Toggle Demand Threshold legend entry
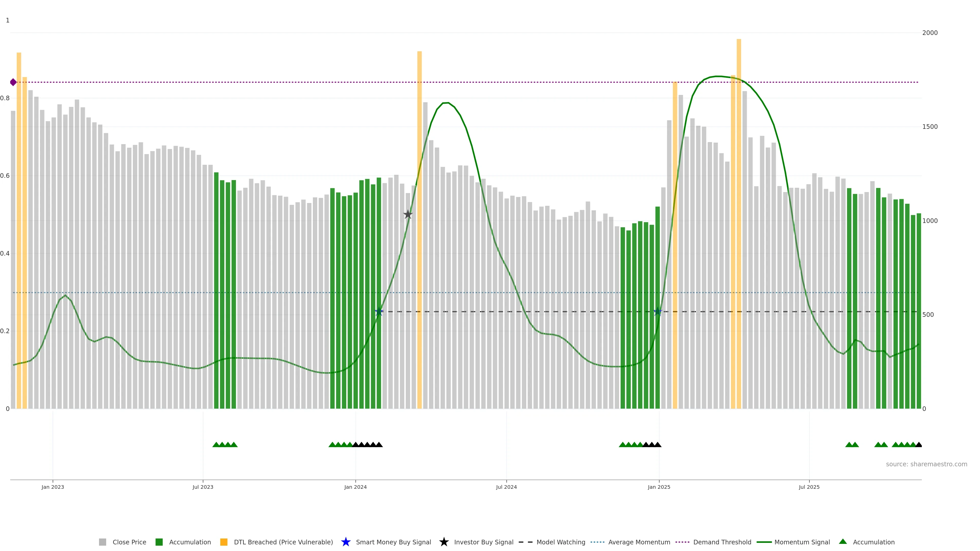Viewport: 980px width, 551px height. pos(722,542)
